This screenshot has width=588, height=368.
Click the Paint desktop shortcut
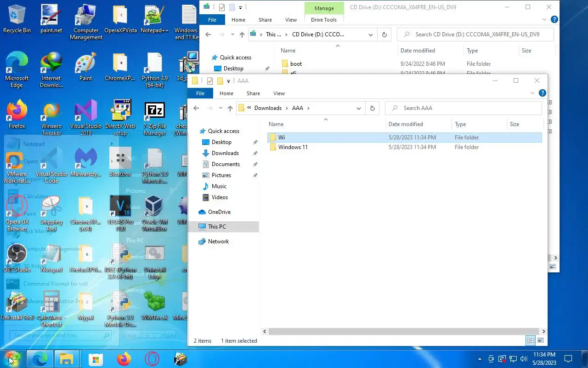coord(86,67)
